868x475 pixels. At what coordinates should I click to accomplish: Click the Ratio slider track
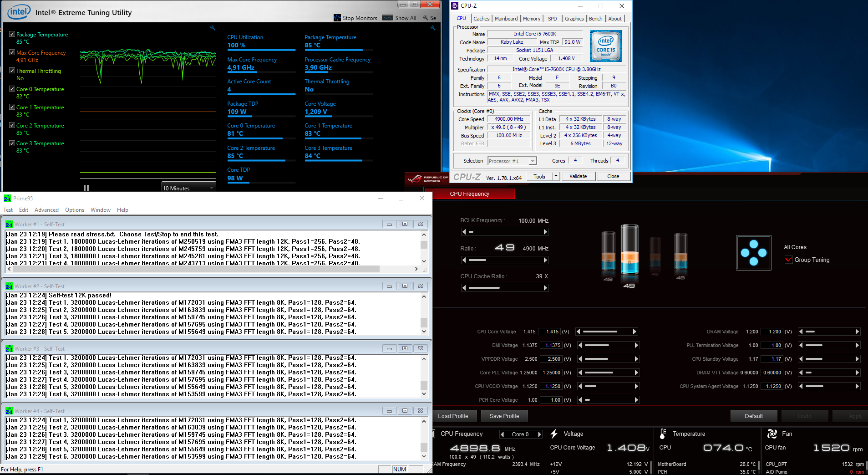505,260
